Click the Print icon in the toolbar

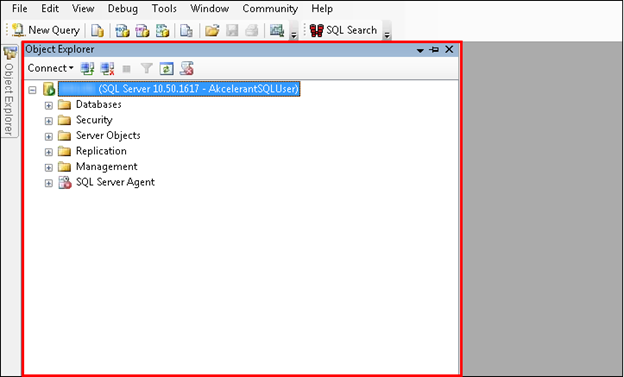(252, 30)
